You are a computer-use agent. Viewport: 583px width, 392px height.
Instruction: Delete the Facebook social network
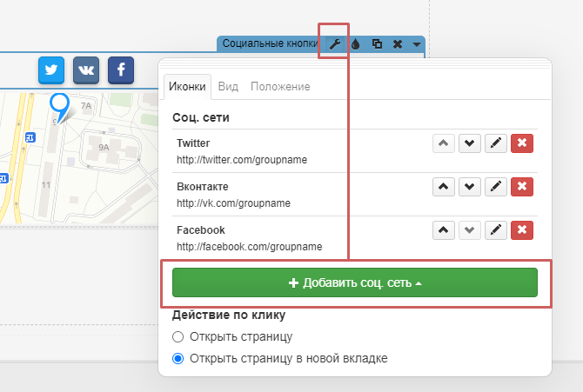[521, 229]
